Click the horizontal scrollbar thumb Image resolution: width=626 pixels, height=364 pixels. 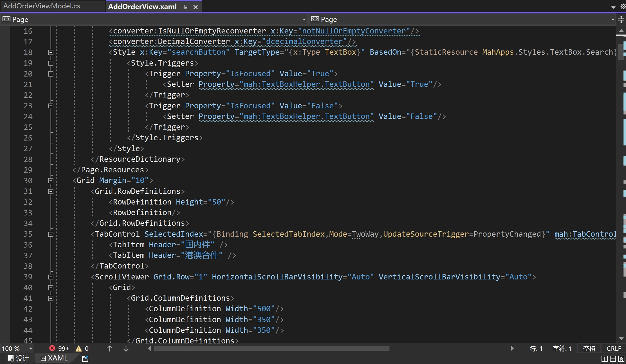click(x=272, y=348)
